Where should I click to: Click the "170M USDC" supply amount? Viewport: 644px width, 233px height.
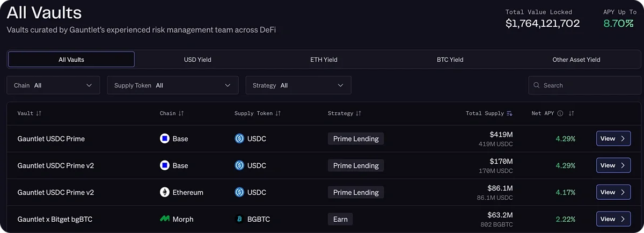pyautogui.click(x=496, y=171)
